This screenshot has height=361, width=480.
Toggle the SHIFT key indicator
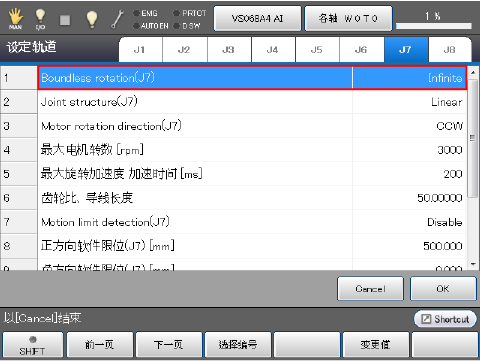[32, 345]
